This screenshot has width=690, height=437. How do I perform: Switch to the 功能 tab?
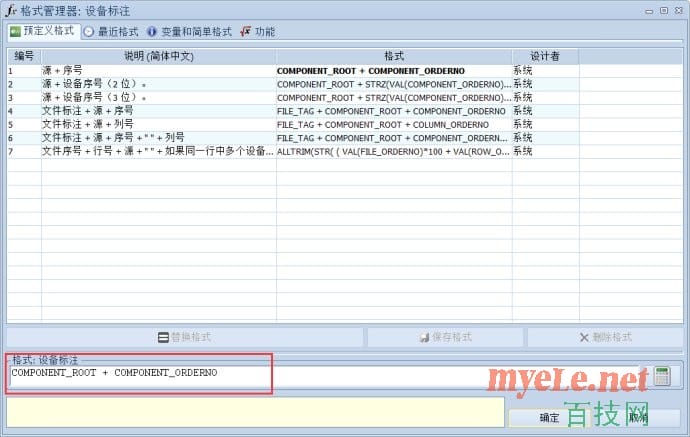pos(258,32)
